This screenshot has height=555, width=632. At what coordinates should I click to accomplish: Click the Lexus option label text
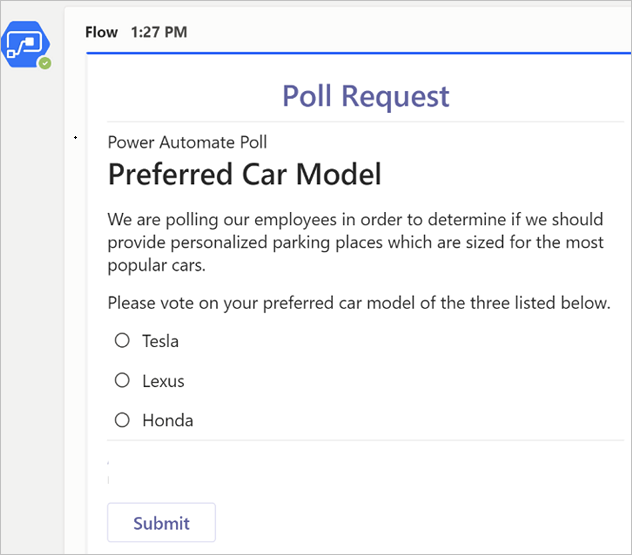click(x=163, y=381)
